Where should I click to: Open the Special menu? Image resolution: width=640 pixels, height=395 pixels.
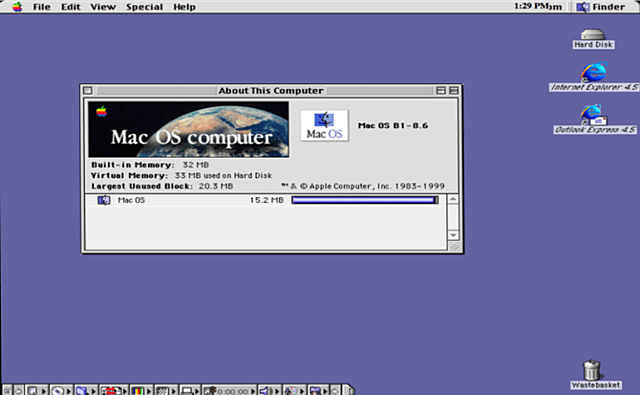click(144, 7)
